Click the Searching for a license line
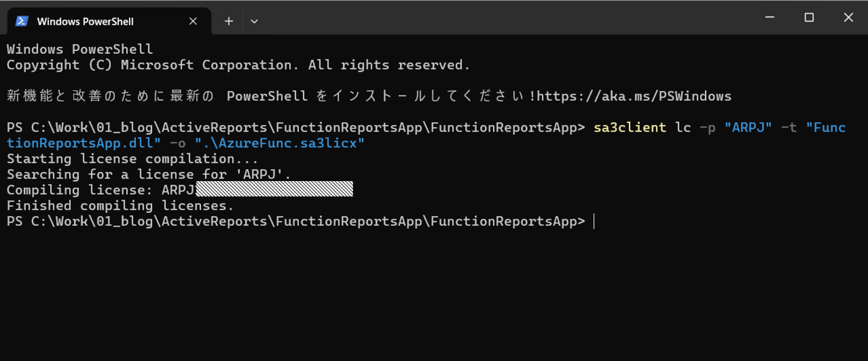The image size is (868, 361). coord(148,174)
